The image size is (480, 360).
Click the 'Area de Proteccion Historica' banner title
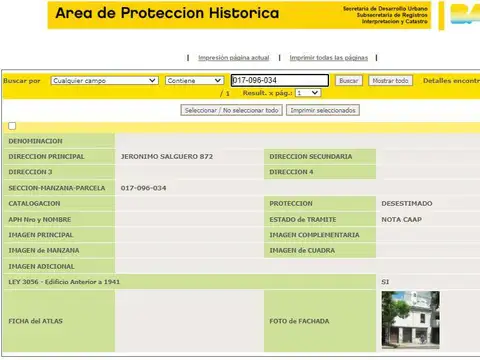[167, 13]
